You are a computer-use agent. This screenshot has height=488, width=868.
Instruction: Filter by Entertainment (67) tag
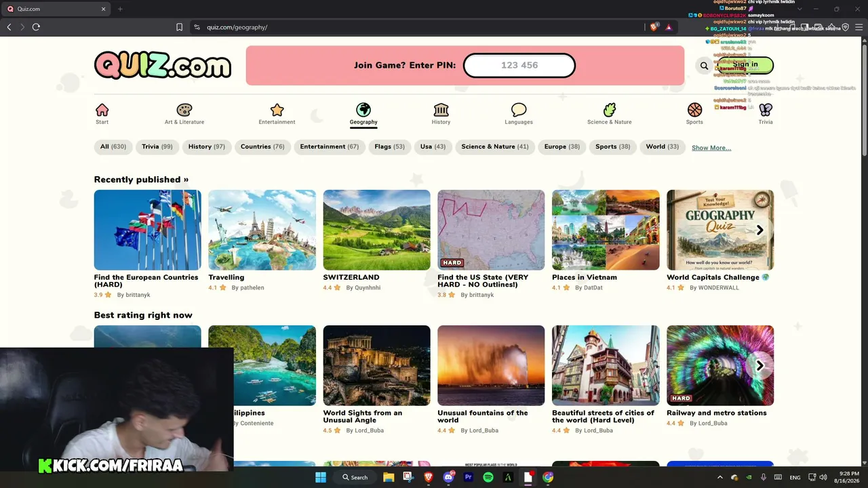pyautogui.click(x=330, y=147)
